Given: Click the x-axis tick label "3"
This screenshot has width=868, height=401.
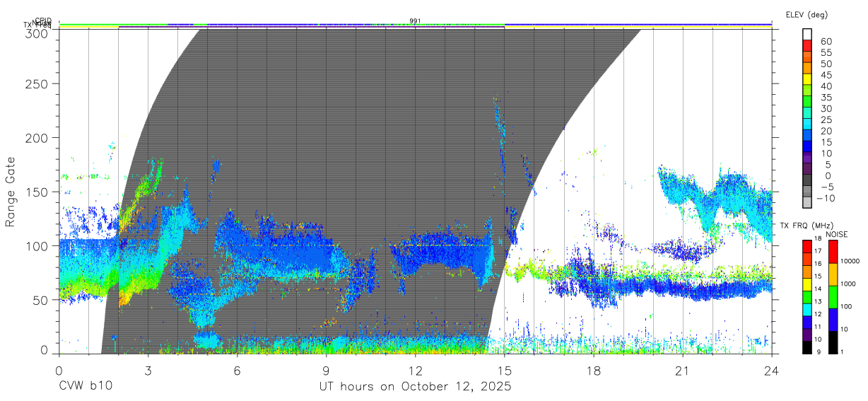Looking at the screenshot, I should 148,370.
